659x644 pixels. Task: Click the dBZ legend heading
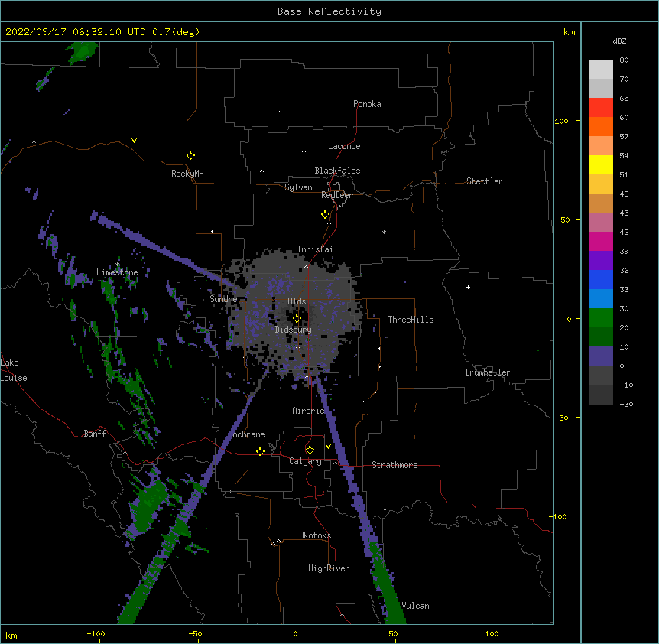(619, 41)
